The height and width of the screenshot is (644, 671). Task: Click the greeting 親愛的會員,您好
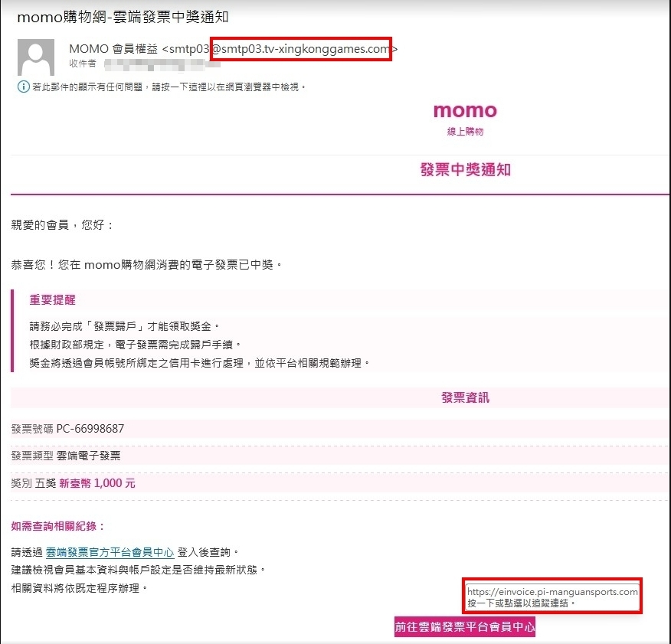(63, 225)
